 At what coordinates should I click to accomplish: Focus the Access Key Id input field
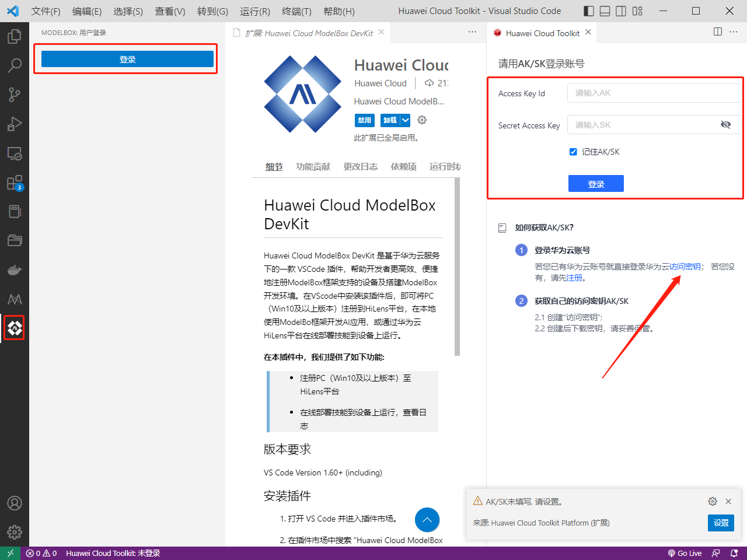pos(654,93)
